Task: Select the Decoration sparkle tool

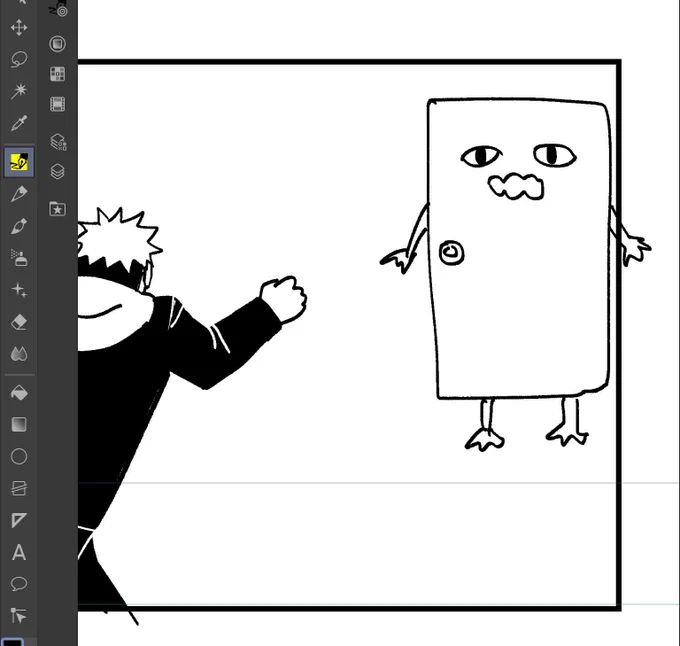Action: click(19, 290)
